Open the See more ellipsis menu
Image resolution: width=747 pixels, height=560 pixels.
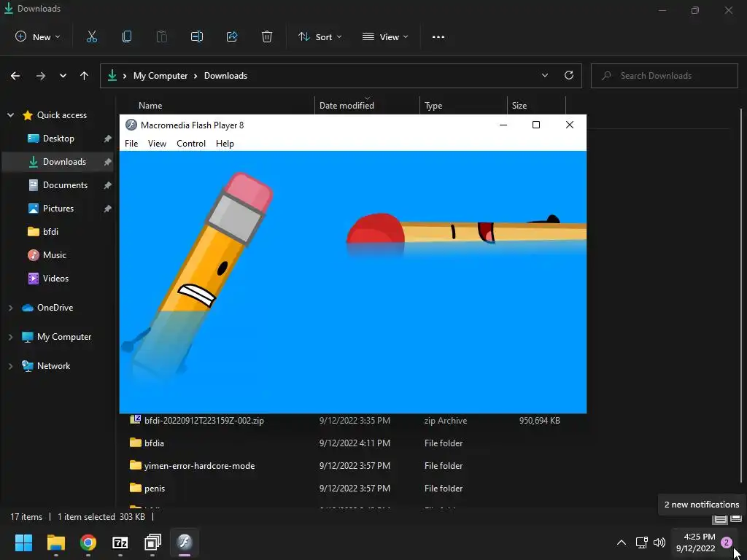tap(438, 36)
